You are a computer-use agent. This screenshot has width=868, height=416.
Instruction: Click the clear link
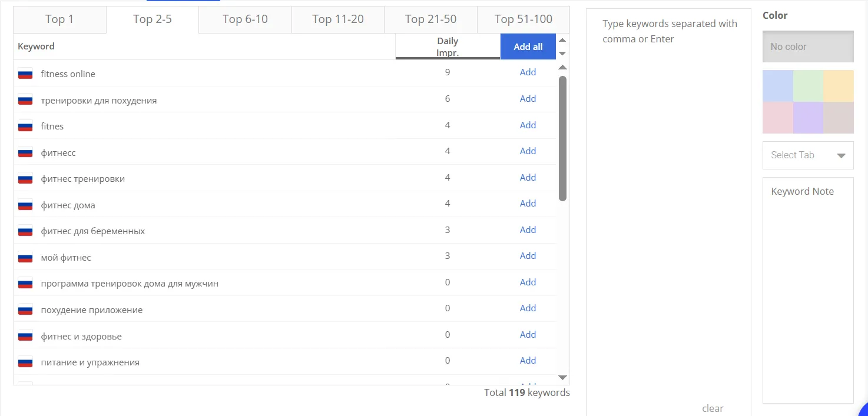pyautogui.click(x=713, y=408)
